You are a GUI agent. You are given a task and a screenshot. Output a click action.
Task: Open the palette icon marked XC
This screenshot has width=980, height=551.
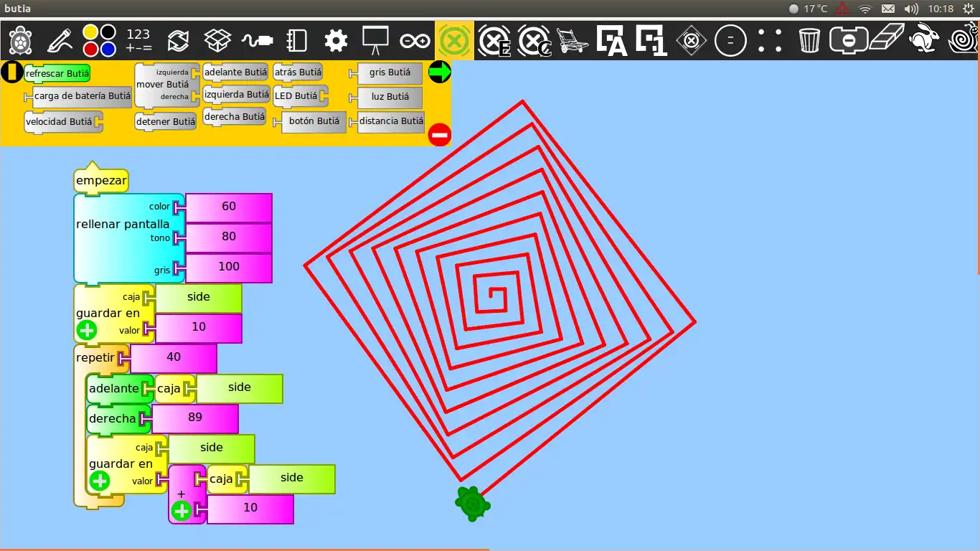tap(534, 40)
